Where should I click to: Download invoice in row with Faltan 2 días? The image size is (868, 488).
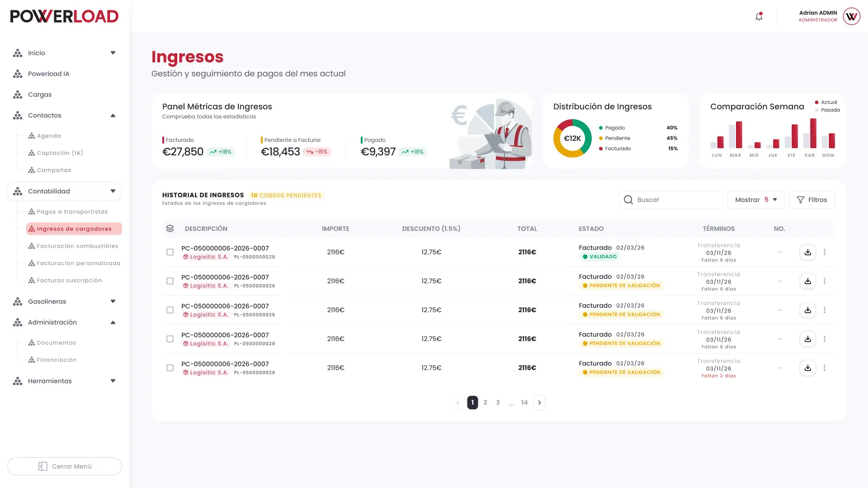(807, 368)
